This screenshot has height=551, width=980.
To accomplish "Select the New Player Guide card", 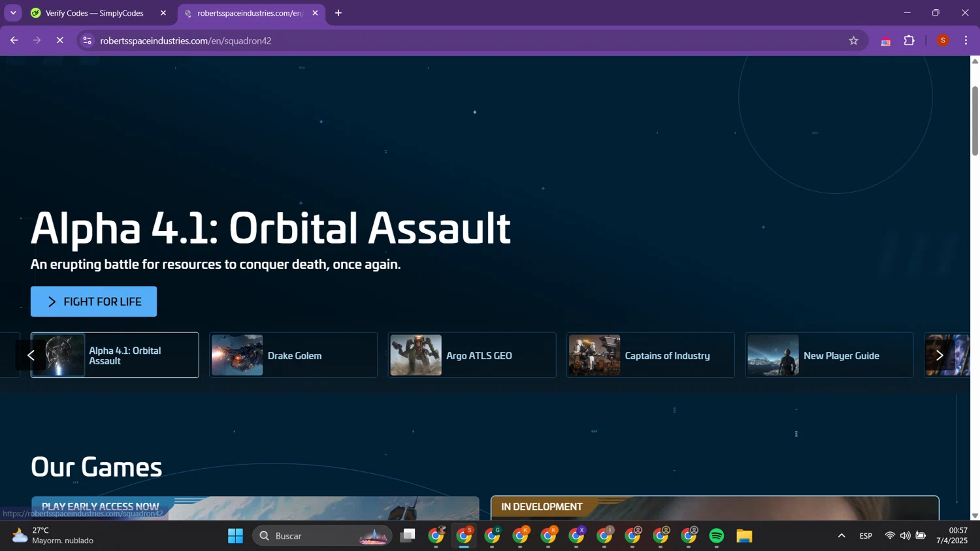I will tap(830, 355).
